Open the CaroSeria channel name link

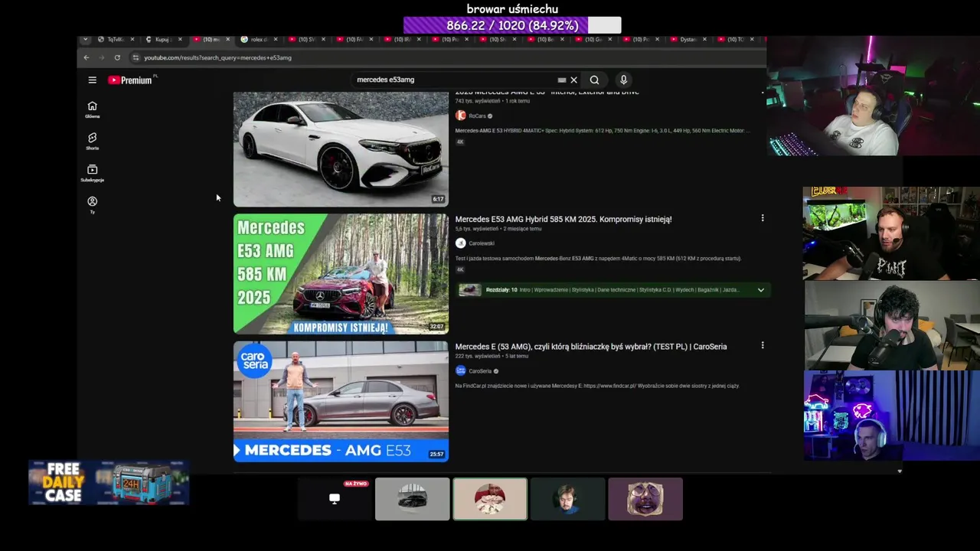click(480, 371)
